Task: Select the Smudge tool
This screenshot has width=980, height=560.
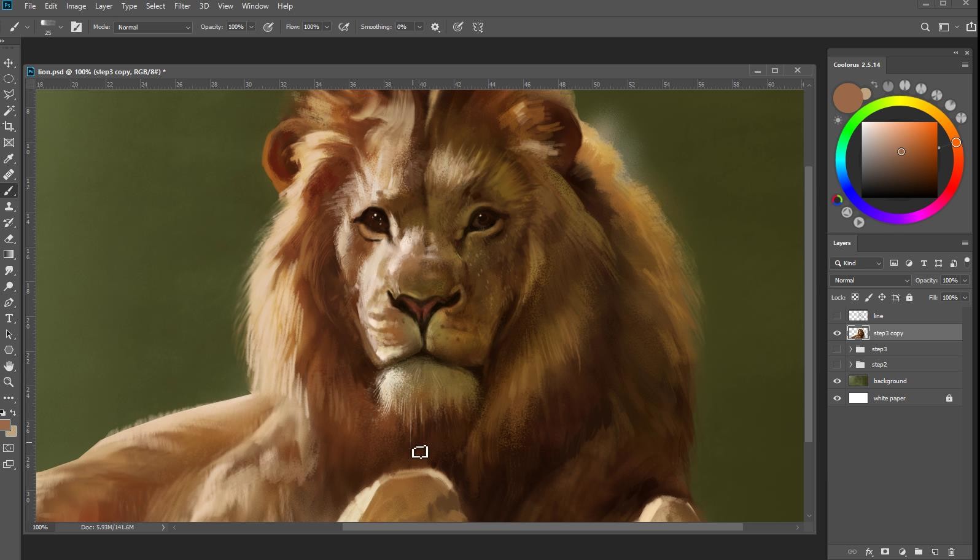Action: pos(9,271)
